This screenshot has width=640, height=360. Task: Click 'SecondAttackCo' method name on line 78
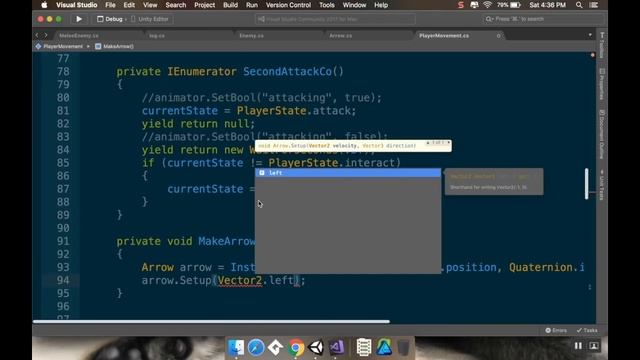coord(287,71)
